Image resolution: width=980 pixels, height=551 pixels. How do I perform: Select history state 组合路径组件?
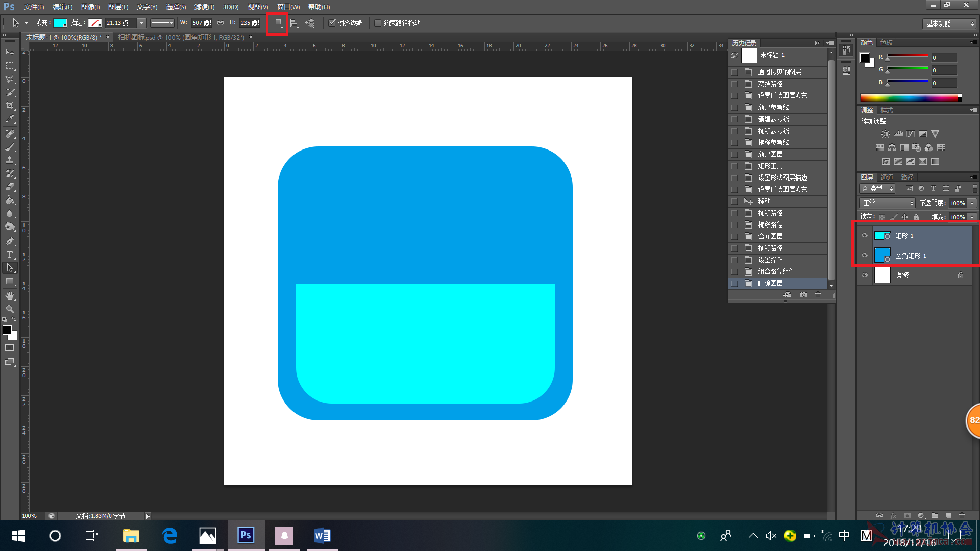point(778,271)
